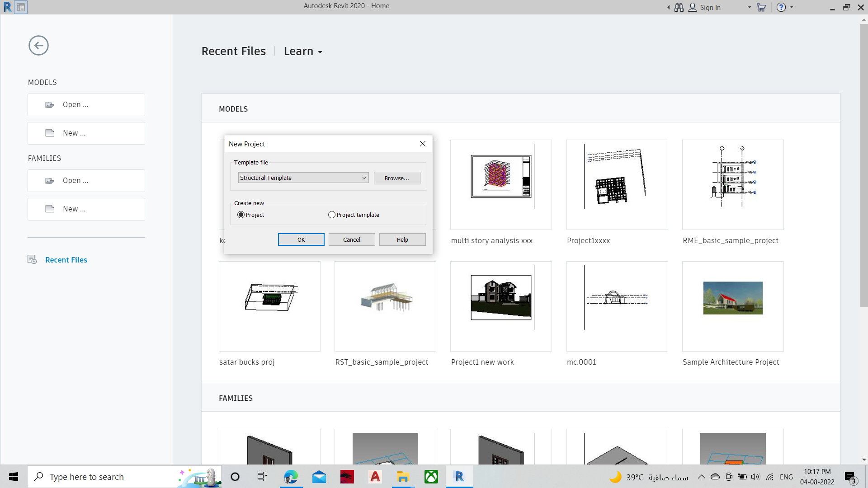Viewport: 868px width, 488px height.
Task: Launch AutoCAD from the taskbar
Action: [375, 477]
